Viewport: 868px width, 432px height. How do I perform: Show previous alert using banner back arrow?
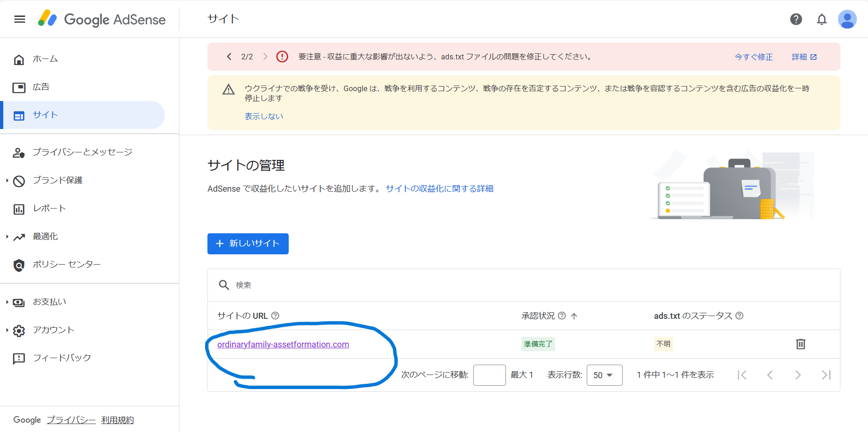pos(229,56)
